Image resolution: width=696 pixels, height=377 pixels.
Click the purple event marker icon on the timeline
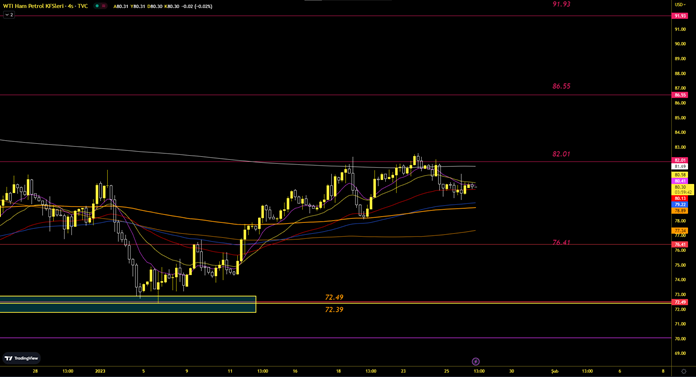(x=475, y=361)
